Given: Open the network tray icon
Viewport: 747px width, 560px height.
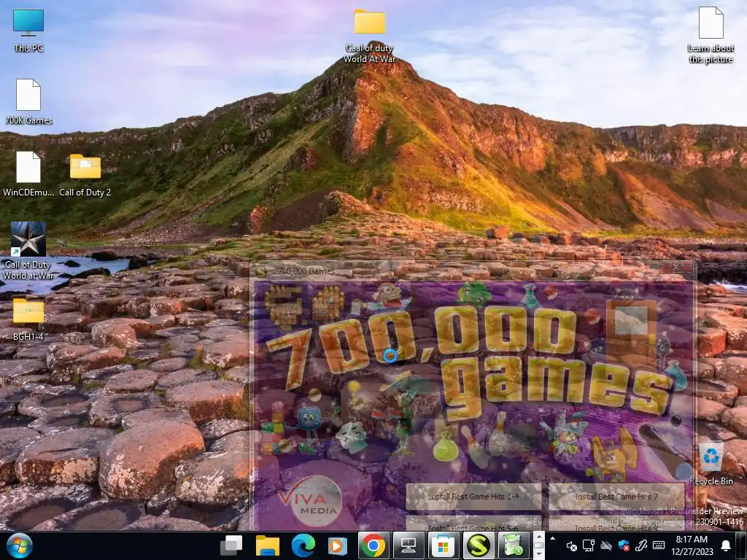Looking at the screenshot, I should (x=589, y=545).
